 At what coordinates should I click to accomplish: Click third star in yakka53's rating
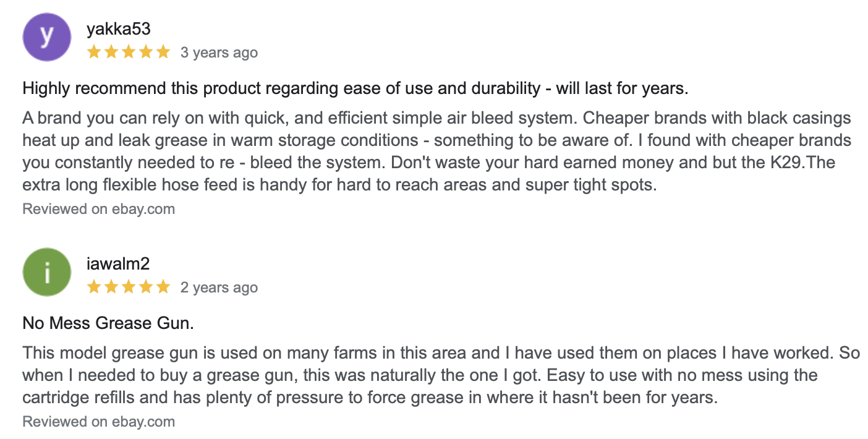[x=129, y=52]
